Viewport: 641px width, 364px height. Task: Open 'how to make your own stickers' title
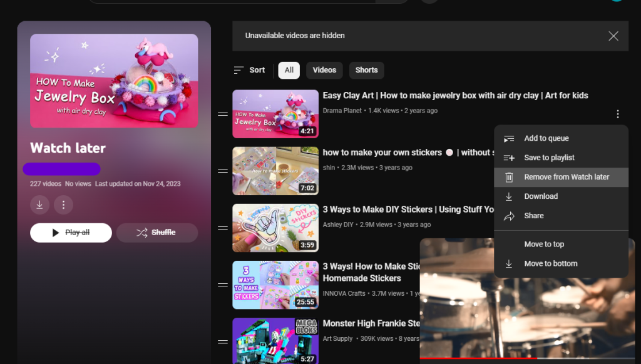click(x=408, y=153)
